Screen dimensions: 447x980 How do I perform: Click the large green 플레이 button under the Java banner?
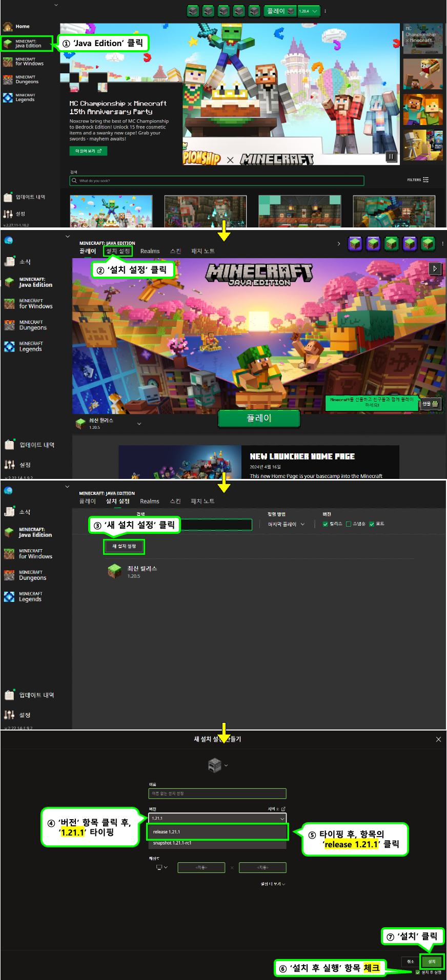pyautogui.click(x=259, y=418)
